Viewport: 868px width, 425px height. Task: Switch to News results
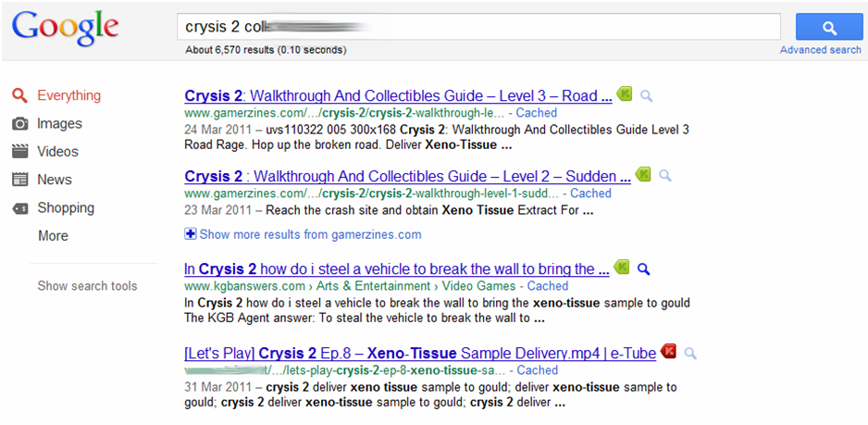(55, 180)
